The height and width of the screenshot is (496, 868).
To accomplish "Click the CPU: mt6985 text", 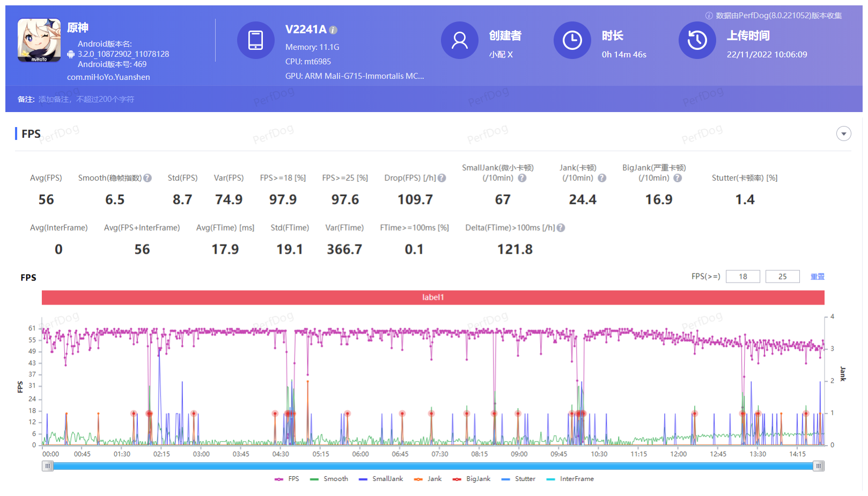I will coord(308,62).
